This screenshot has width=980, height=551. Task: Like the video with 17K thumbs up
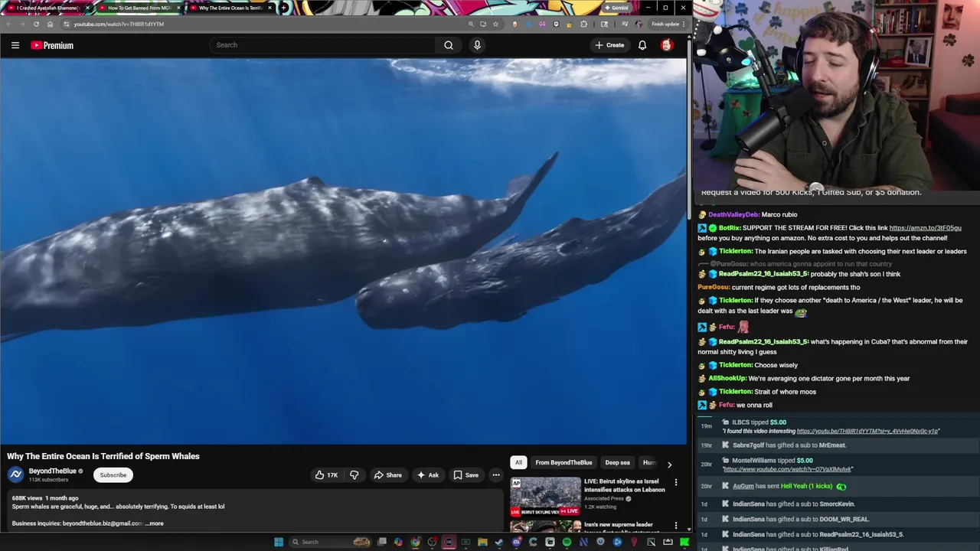coord(326,475)
